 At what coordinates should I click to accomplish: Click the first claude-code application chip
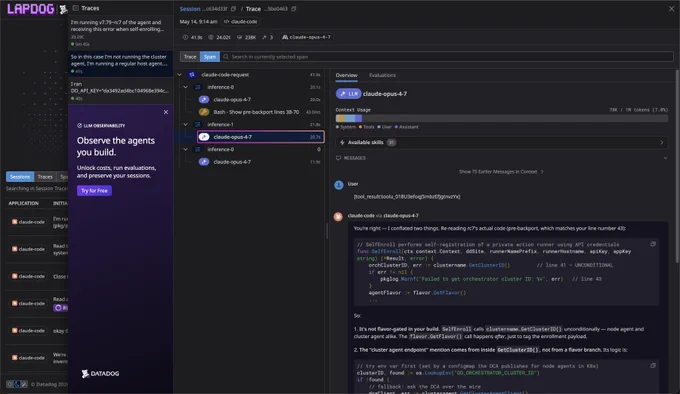[28, 222]
